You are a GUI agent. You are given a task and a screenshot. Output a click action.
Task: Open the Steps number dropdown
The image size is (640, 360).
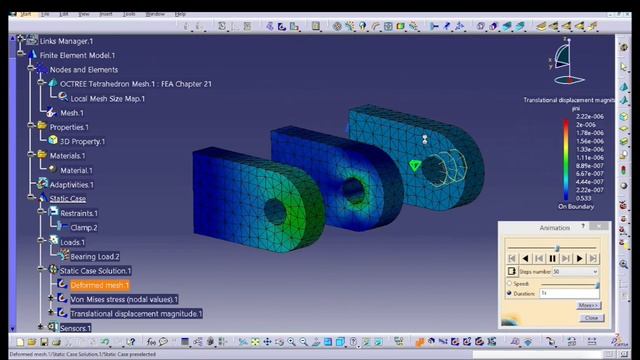click(595, 271)
